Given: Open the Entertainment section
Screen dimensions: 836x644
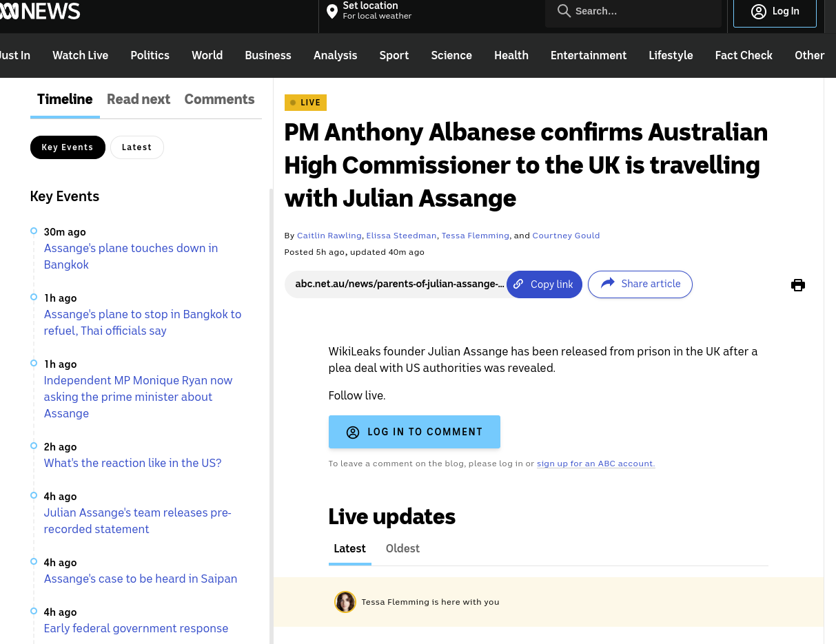Looking at the screenshot, I should pyautogui.click(x=589, y=55).
